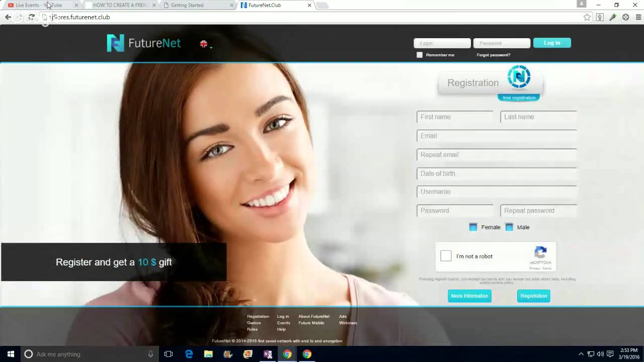Open the Action Center notifications icon
The image size is (644, 362).
click(x=610, y=354)
